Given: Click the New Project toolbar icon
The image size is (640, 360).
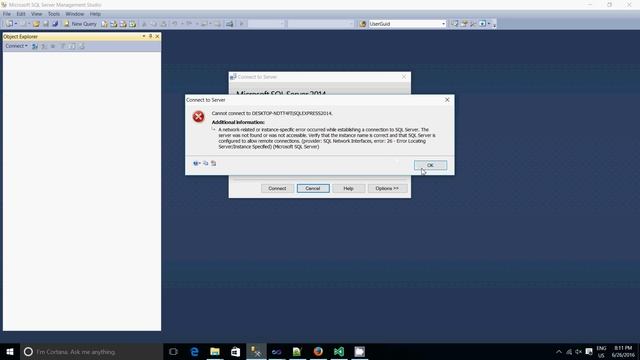Looking at the screenshot, I should tap(9, 24).
